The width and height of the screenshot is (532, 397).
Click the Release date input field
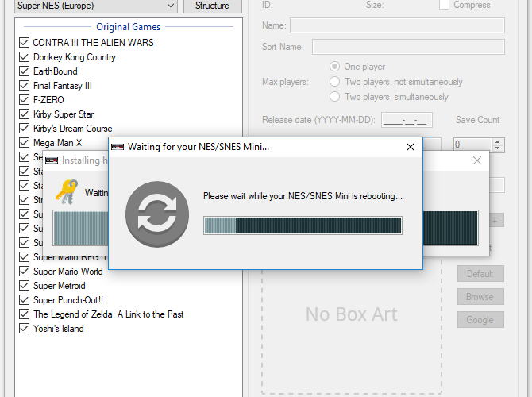coord(407,120)
